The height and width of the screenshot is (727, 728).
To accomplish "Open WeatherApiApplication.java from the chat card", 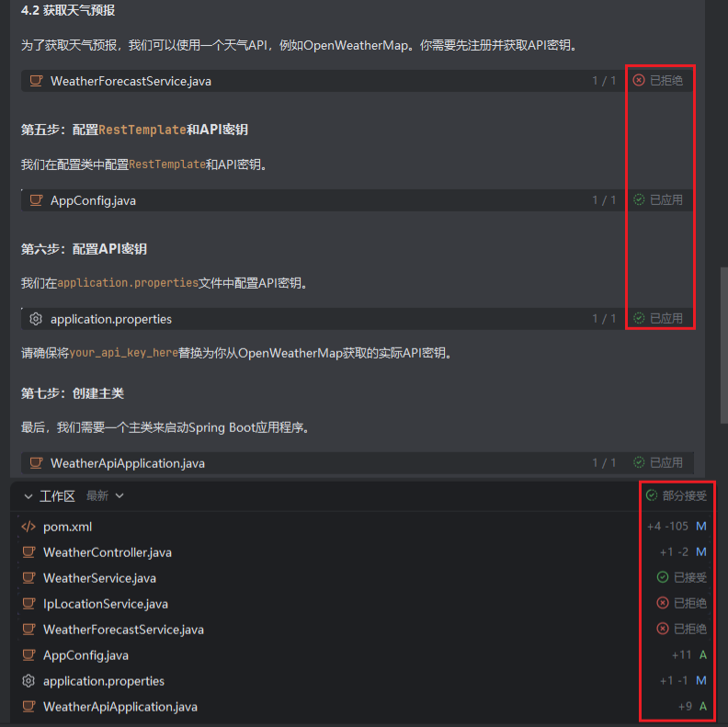I will point(127,463).
